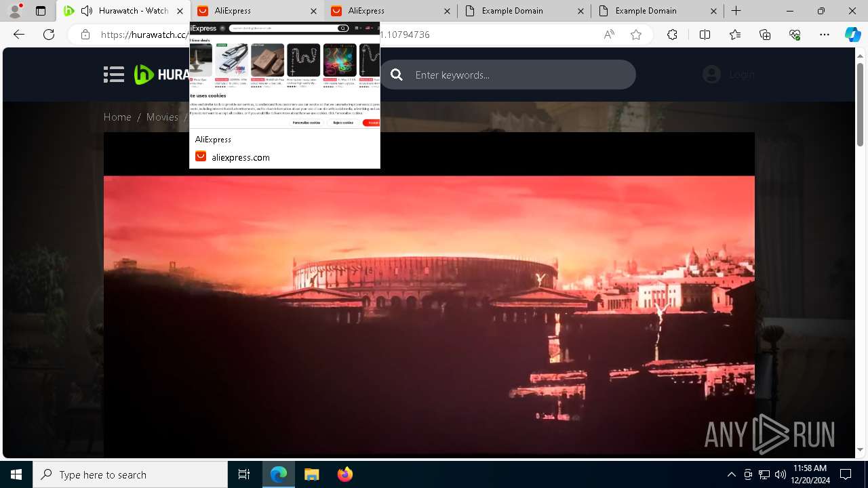The height and width of the screenshot is (488, 868).
Task: Go to Home breadcrumb
Action: [x=117, y=117]
